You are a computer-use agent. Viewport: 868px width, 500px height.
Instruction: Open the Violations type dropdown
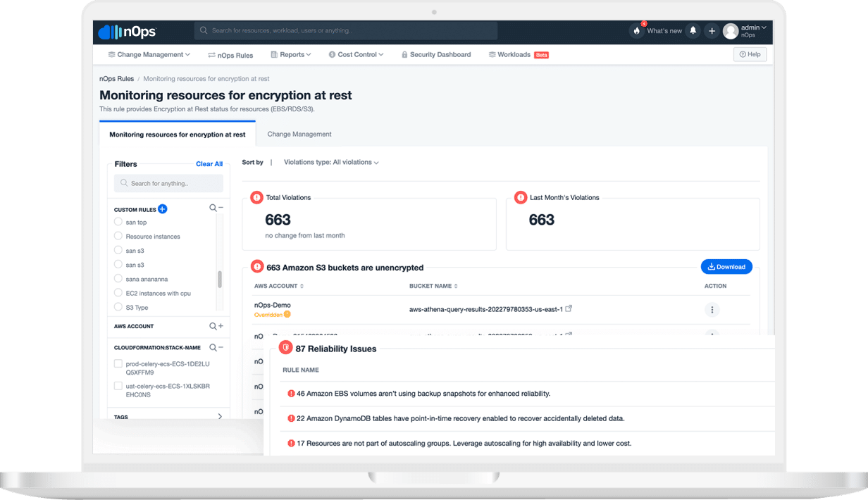[x=331, y=162]
